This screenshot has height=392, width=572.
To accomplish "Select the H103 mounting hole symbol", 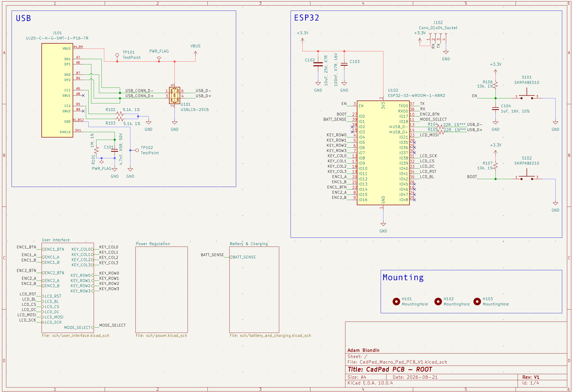I will click(x=477, y=301).
